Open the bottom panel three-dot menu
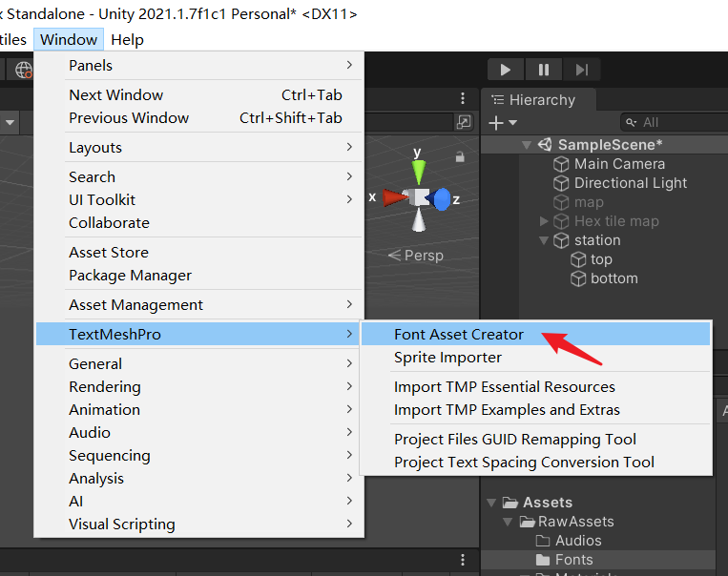The image size is (728, 576). pyautogui.click(x=463, y=560)
